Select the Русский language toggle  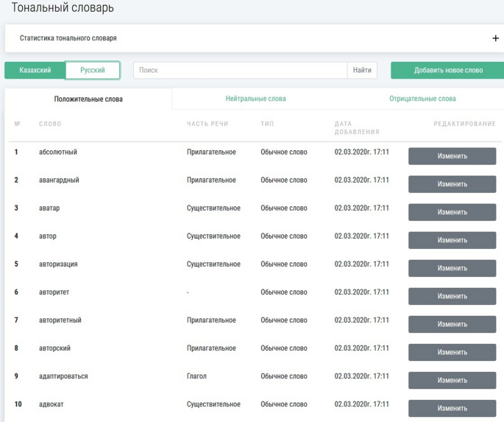click(93, 70)
